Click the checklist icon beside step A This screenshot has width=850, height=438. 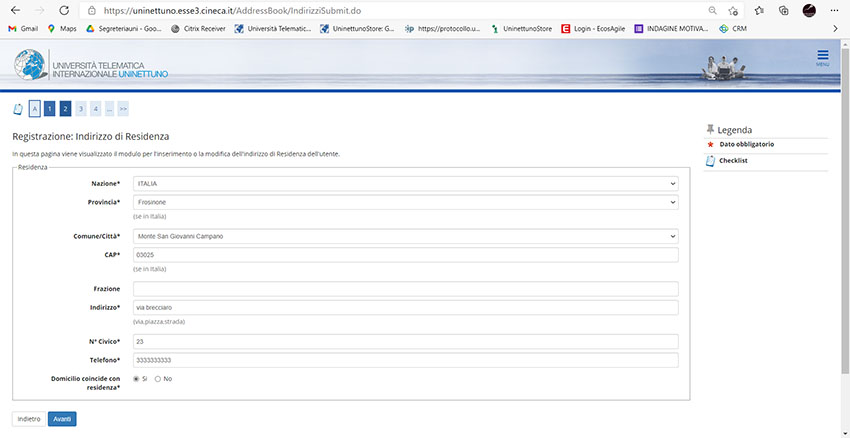pos(17,109)
